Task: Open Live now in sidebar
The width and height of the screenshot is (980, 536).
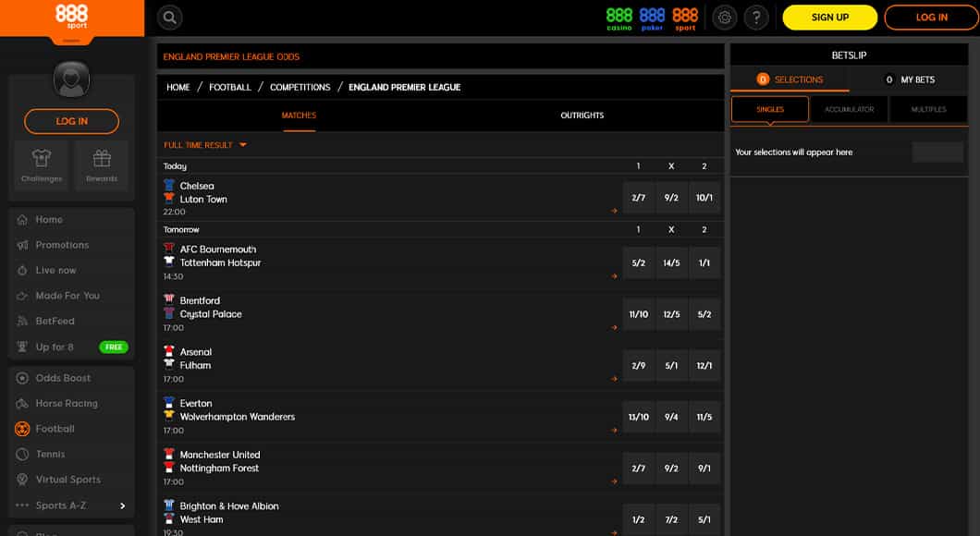Action: [72, 271]
